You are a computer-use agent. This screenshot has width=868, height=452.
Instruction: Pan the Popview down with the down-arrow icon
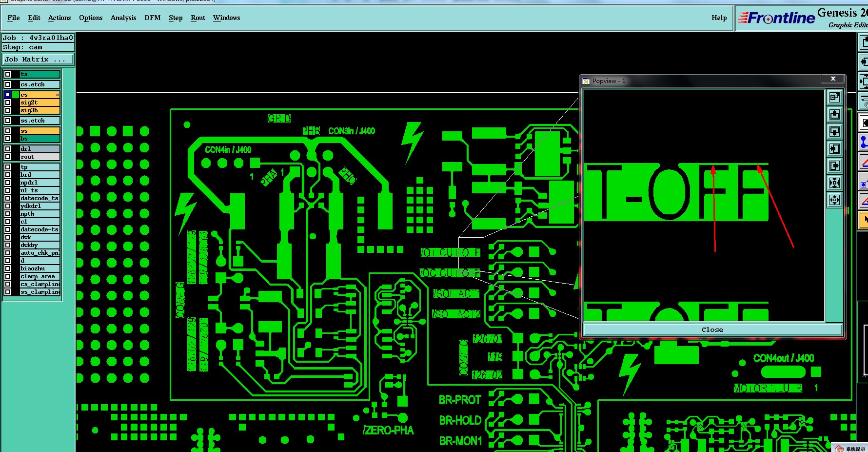click(x=834, y=131)
